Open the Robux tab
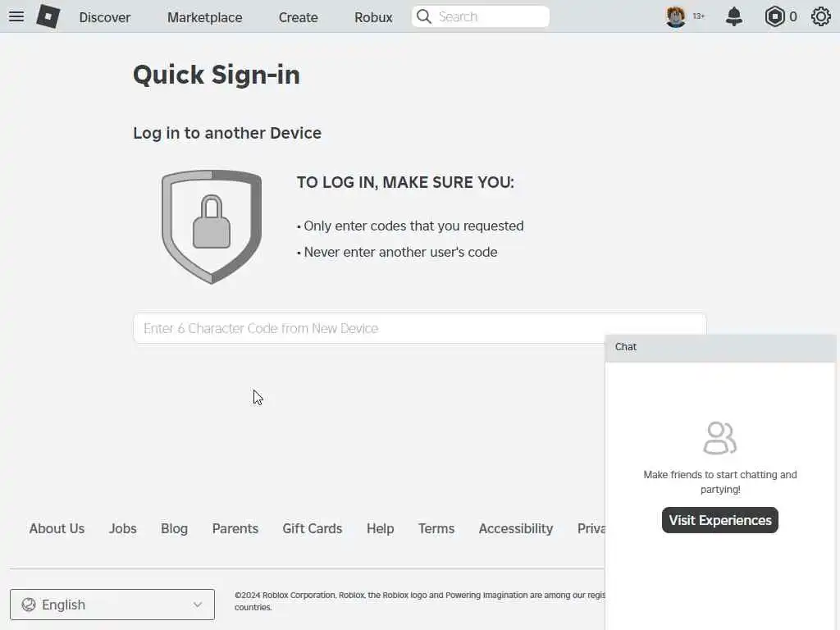The width and height of the screenshot is (840, 630). (x=373, y=17)
